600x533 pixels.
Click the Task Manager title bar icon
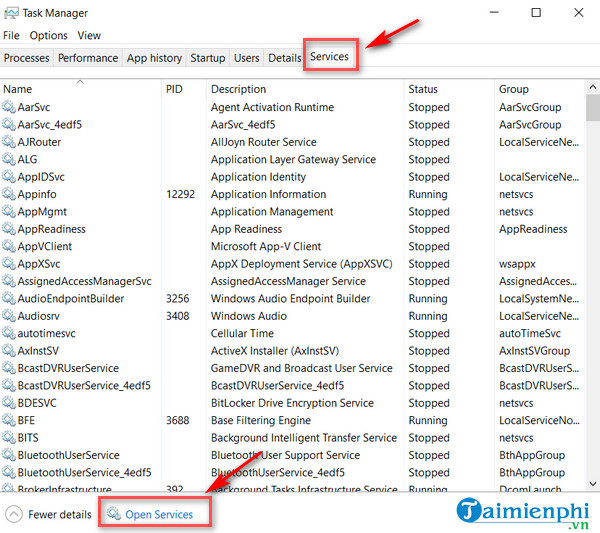(11, 13)
